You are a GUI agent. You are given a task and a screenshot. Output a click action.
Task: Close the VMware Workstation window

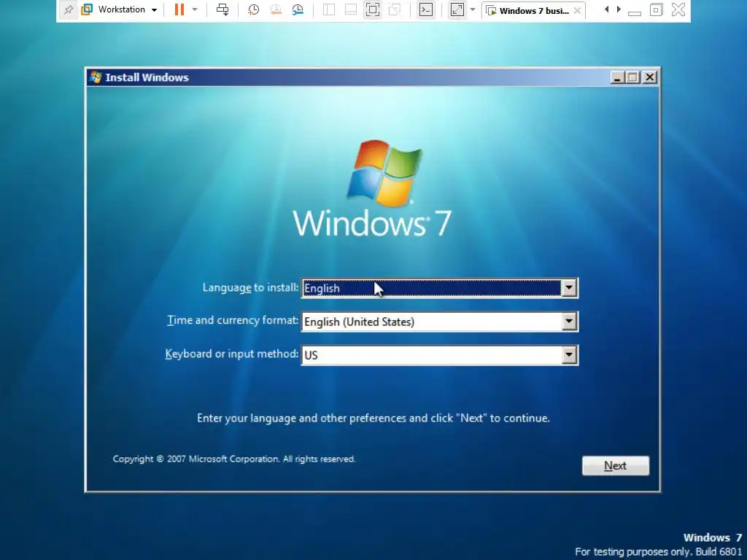click(x=678, y=9)
